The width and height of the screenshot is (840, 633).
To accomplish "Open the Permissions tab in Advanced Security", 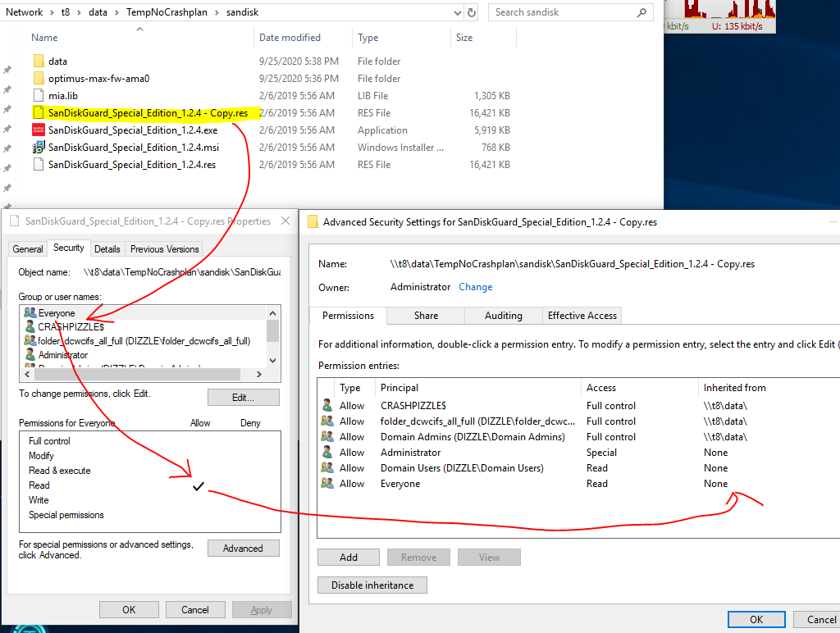I will point(348,316).
